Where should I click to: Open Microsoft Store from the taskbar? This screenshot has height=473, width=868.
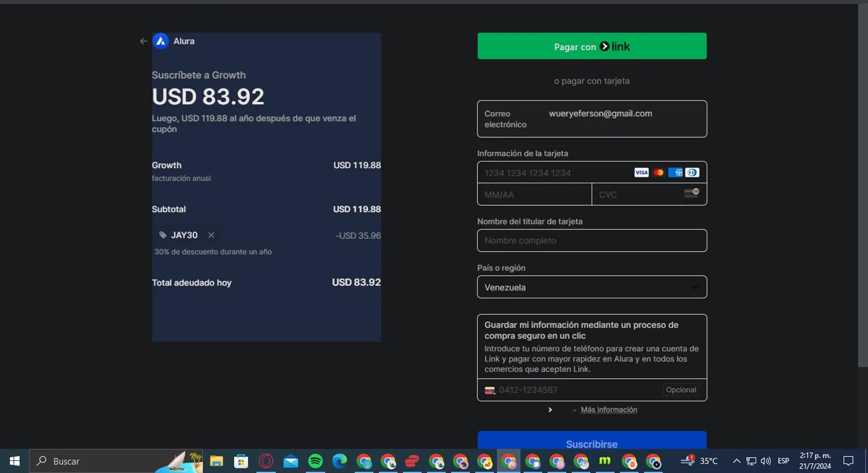click(x=241, y=461)
